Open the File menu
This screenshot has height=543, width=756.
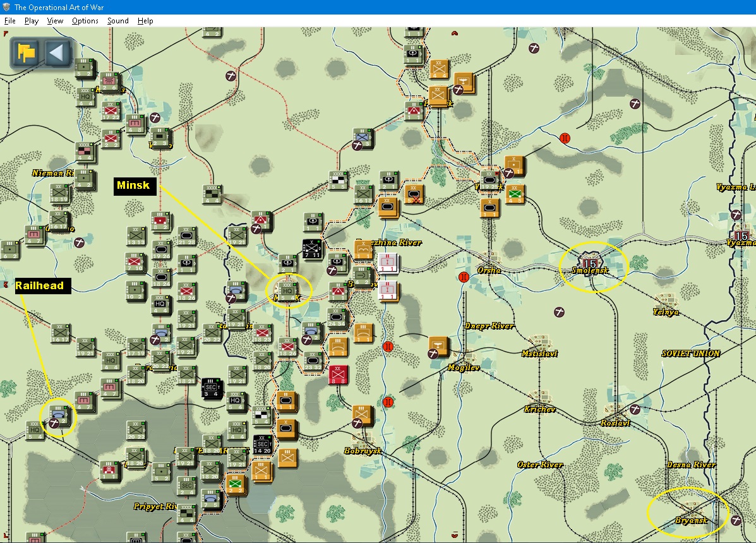click(9, 21)
